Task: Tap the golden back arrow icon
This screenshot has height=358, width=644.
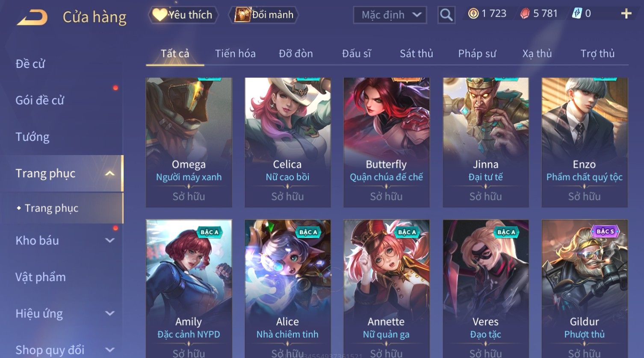Action: point(32,18)
